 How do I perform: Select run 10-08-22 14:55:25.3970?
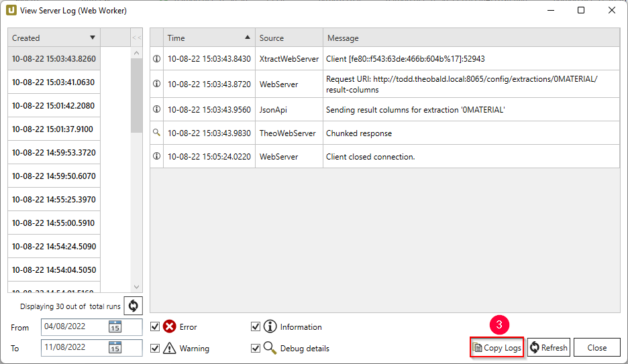coord(54,199)
